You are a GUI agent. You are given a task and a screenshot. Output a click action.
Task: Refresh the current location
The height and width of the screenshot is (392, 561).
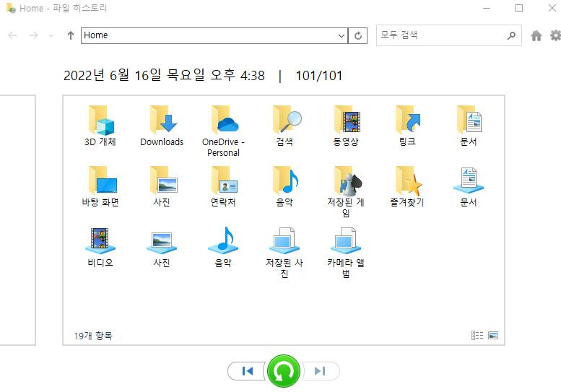[358, 35]
